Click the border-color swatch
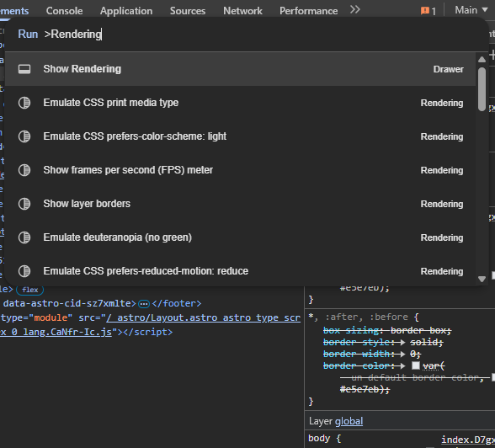495x448 pixels. pos(416,365)
